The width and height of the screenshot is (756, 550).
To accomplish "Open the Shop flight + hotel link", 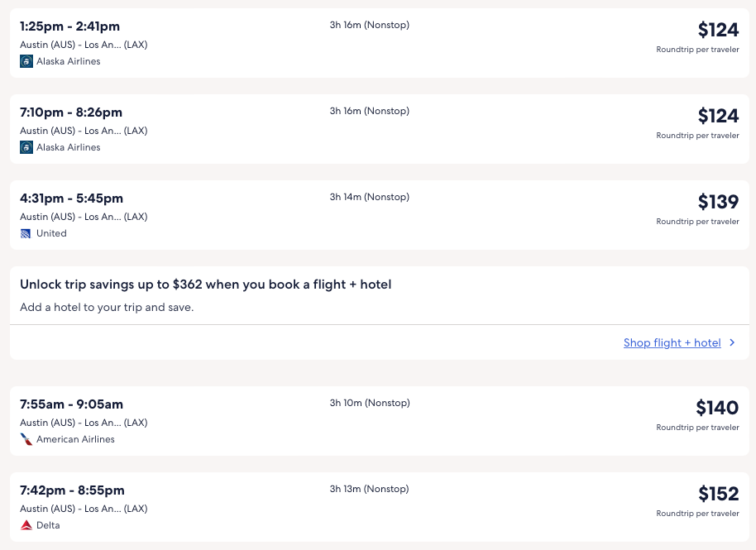I will [672, 343].
